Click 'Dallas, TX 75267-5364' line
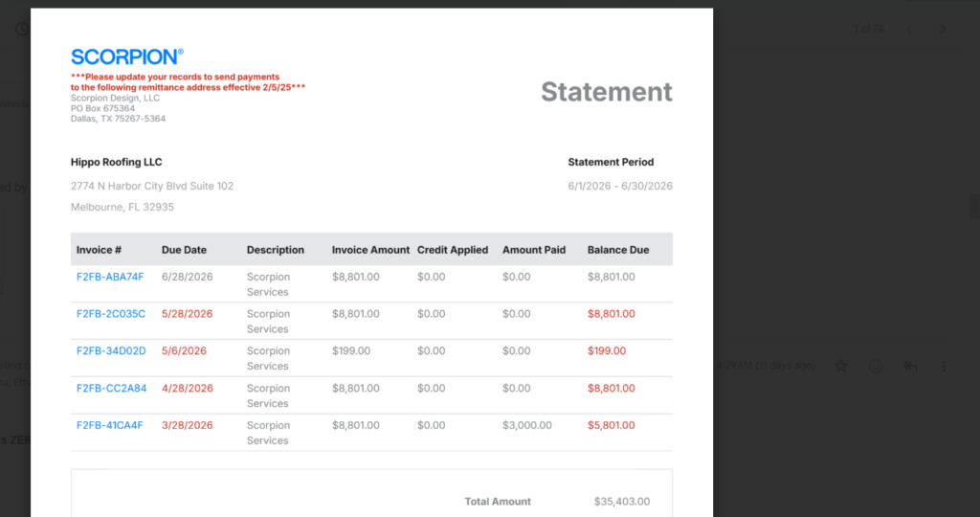980x517 pixels. (x=118, y=119)
